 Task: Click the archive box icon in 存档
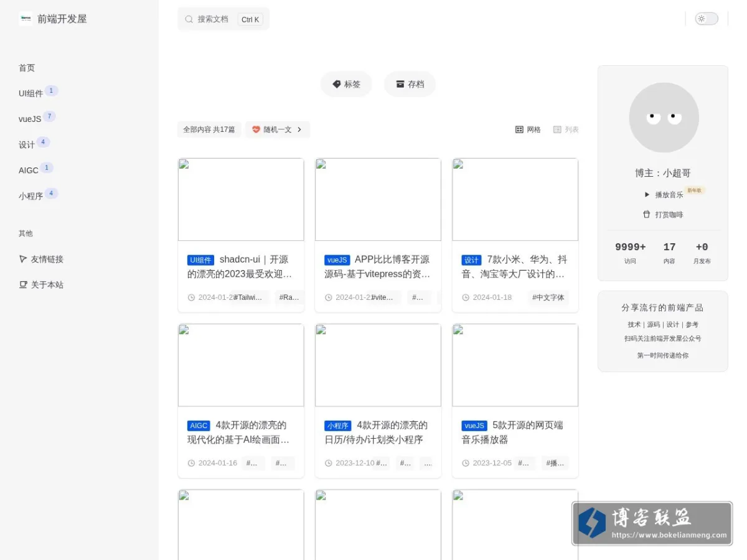tap(400, 84)
